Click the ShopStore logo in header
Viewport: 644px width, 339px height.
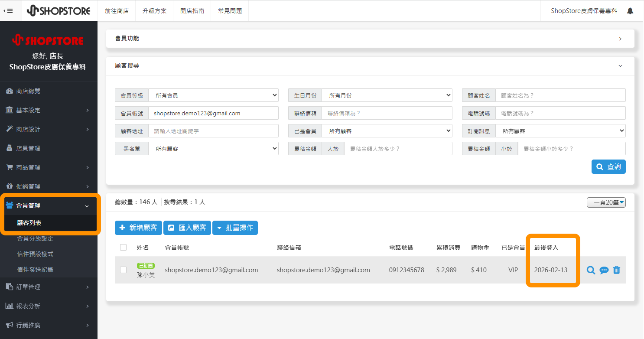pos(59,11)
